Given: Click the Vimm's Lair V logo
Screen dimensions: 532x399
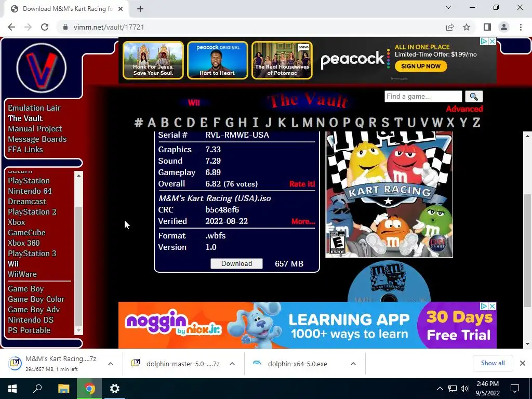Looking at the screenshot, I should tap(42, 68).
